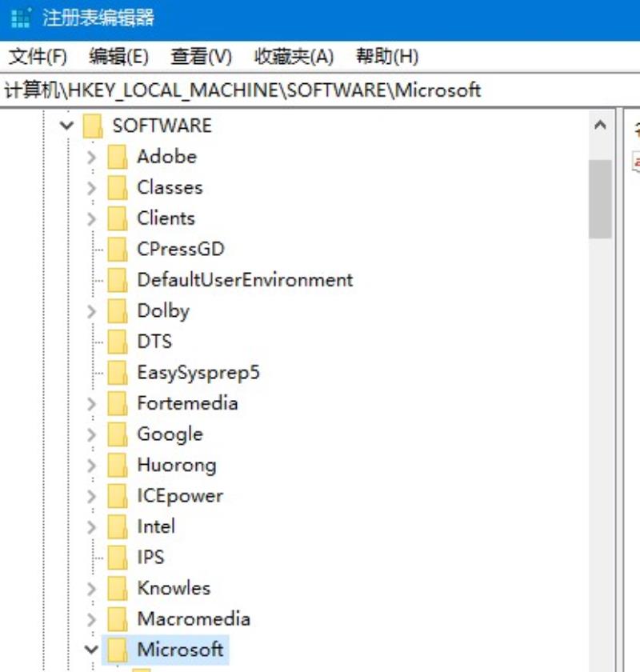Select the Fortemedia key label
The width and height of the screenshot is (640, 672).
[x=187, y=404]
